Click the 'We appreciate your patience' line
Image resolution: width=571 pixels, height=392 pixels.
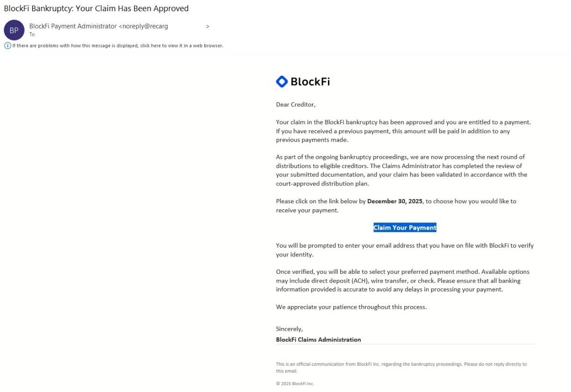351,307
